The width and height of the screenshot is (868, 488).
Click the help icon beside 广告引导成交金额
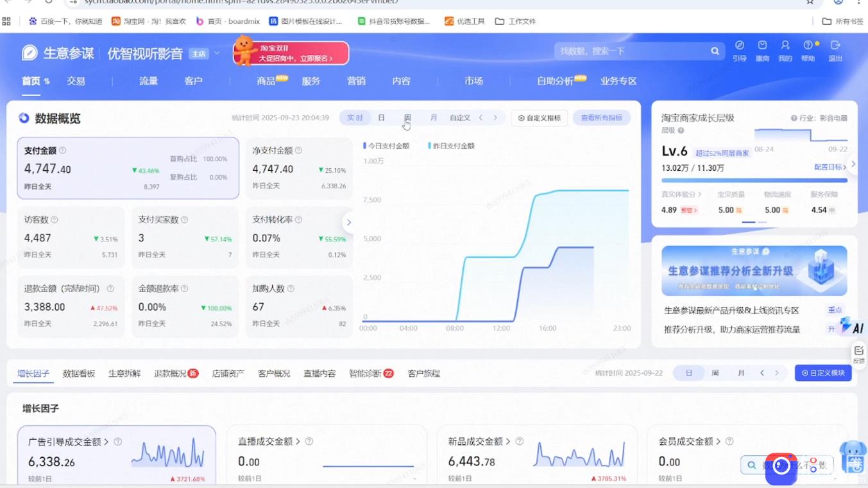(117, 442)
